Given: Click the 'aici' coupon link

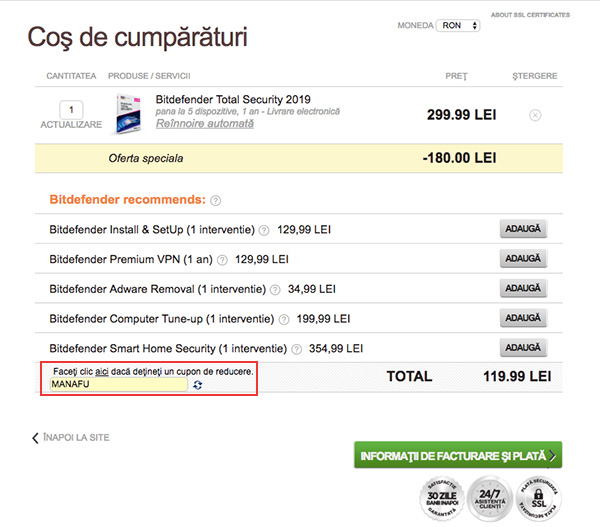Looking at the screenshot, I should pos(102,372).
